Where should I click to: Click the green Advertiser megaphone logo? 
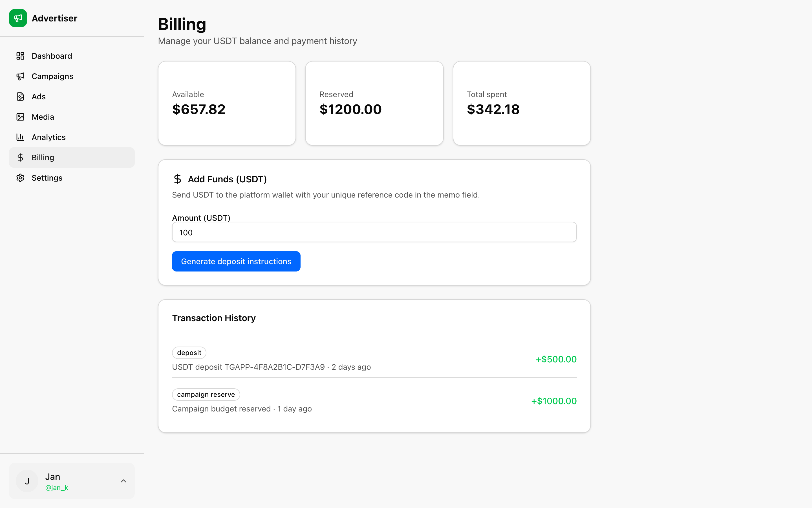pyautogui.click(x=18, y=18)
